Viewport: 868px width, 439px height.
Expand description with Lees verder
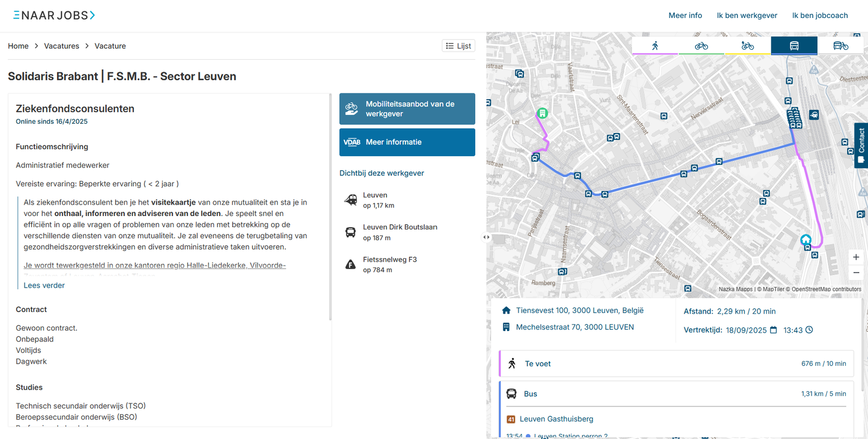(x=44, y=285)
